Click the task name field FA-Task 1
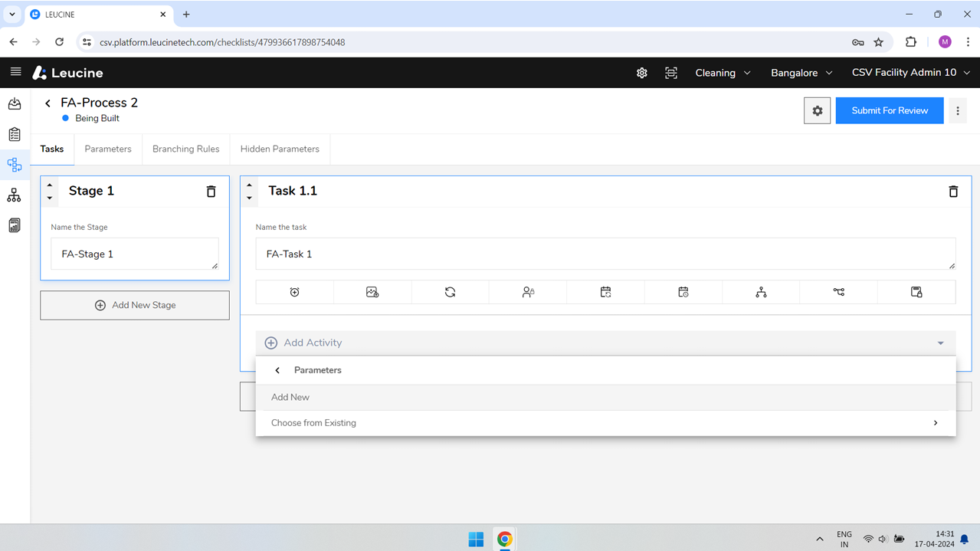The height and width of the screenshot is (551, 980). pyautogui.click(x=605, y=254)
